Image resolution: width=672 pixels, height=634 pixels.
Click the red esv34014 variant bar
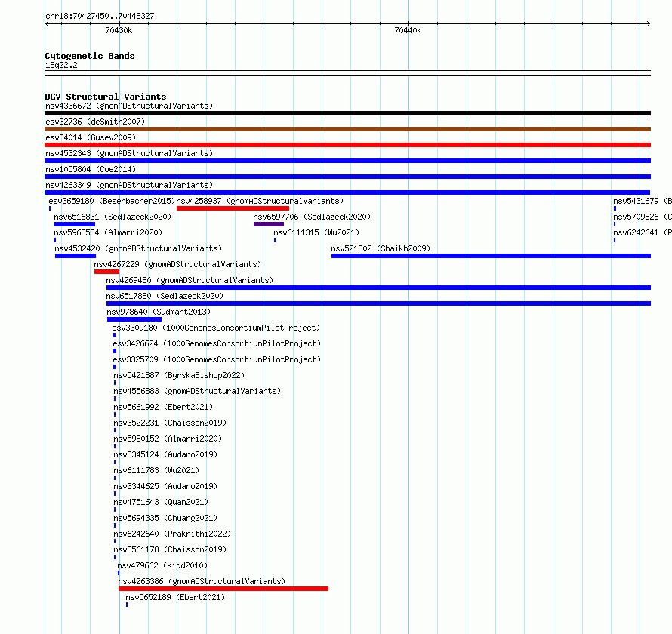click(x=347, y=145)
